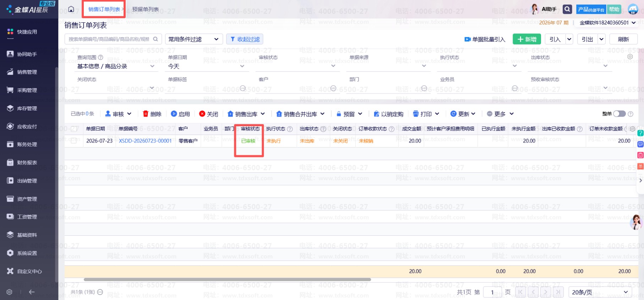Click the horizontal table scrollbar
This screenshot has width=644, height=300.
click(227, 280)
